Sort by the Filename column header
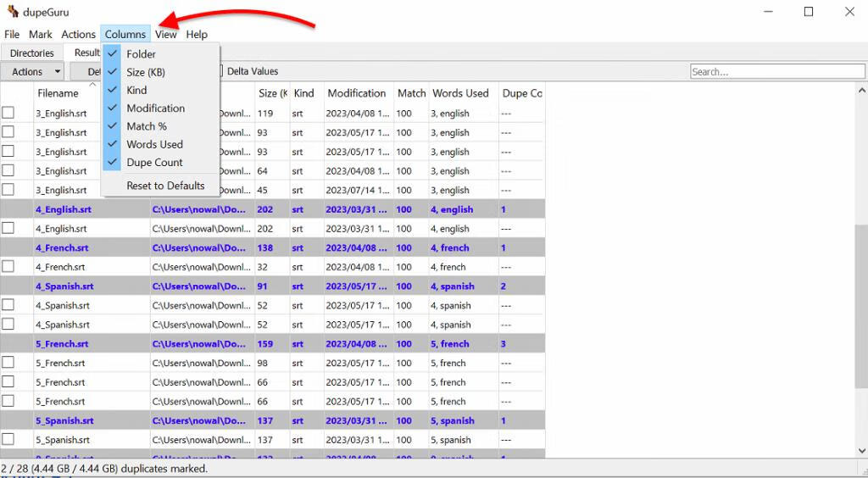This screenshot has width=868, height=478. coord(58,93)
